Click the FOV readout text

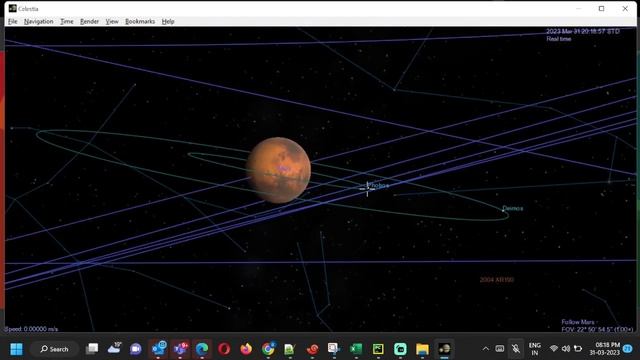[597, 329]
